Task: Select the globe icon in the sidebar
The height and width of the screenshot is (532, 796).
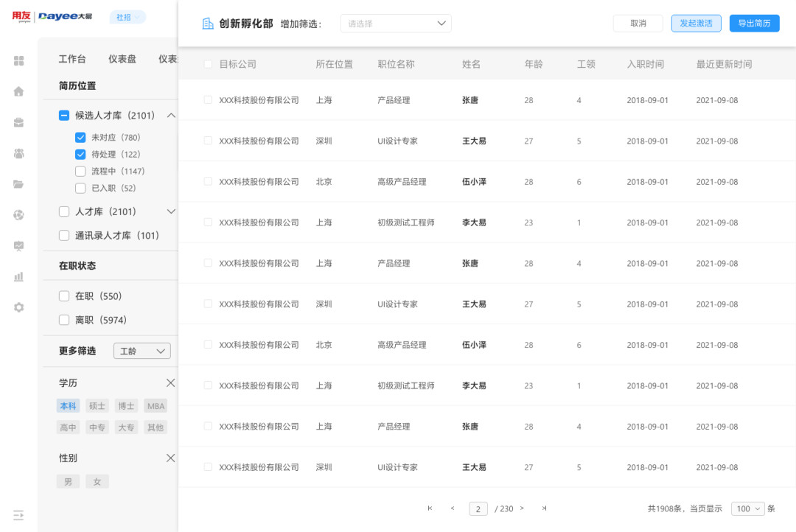Action: pyautogui.click(x=18, y=215)
